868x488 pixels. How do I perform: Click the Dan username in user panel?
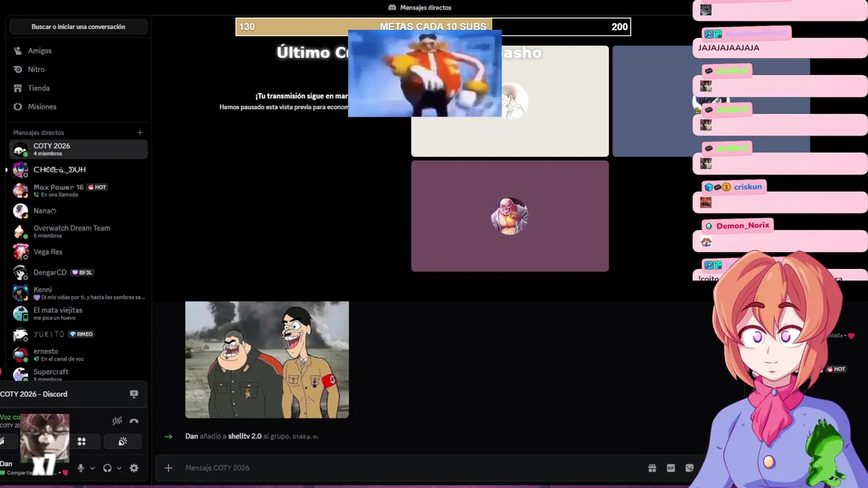(6, 464)
